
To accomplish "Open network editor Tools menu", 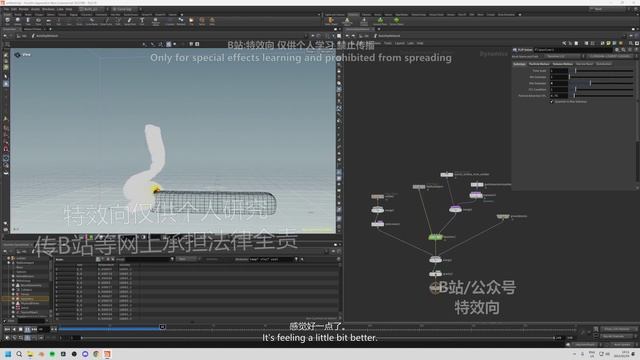I will point(388,43).
